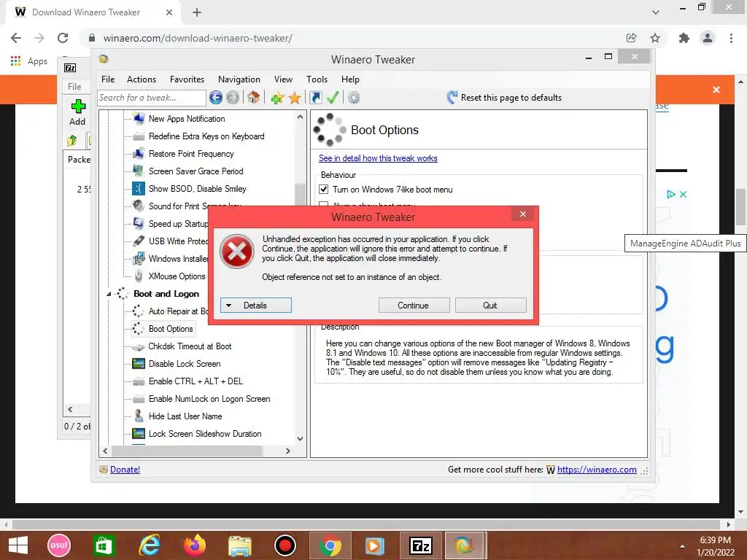Close the error dialog with the X
Screen dimensions: 747x560
point(523,214)
